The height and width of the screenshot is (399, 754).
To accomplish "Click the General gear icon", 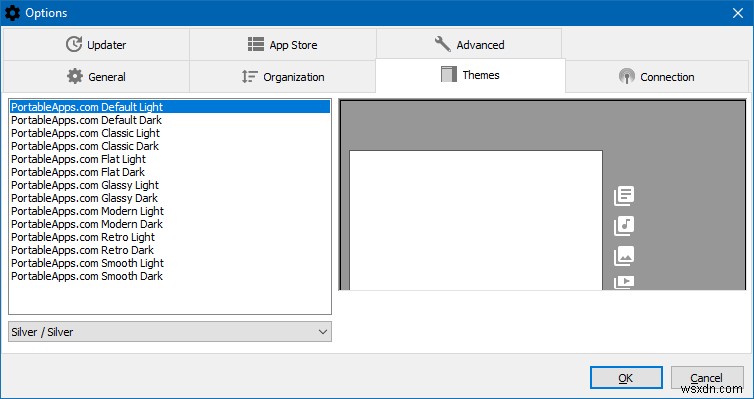I will (x=75, y=76).
